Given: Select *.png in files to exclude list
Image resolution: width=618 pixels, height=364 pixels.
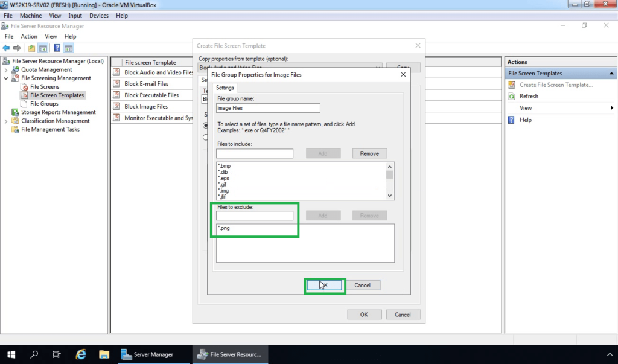Looking at the screenshot, I should (x=224, y=228).
